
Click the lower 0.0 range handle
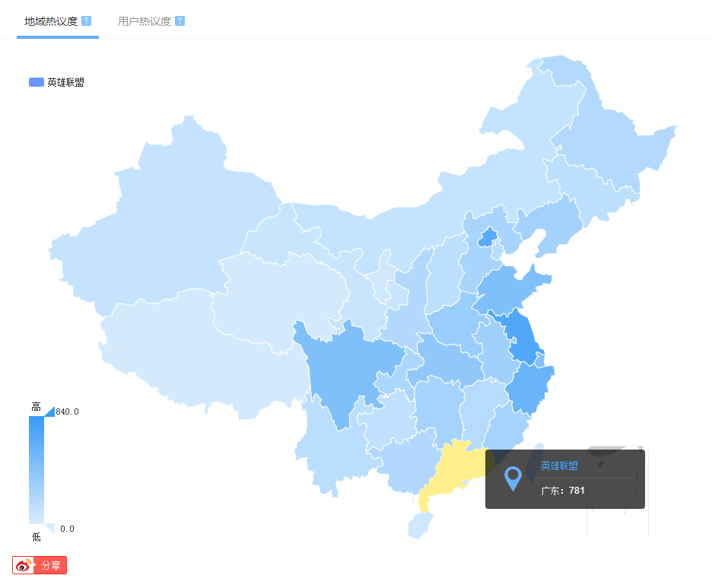[49, 529]
